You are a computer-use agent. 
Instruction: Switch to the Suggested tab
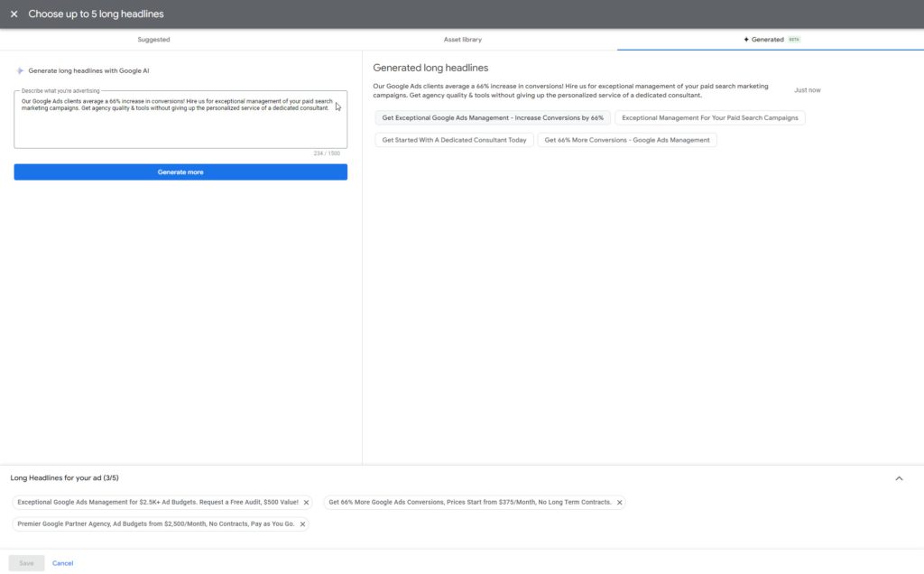click(153, 40)
